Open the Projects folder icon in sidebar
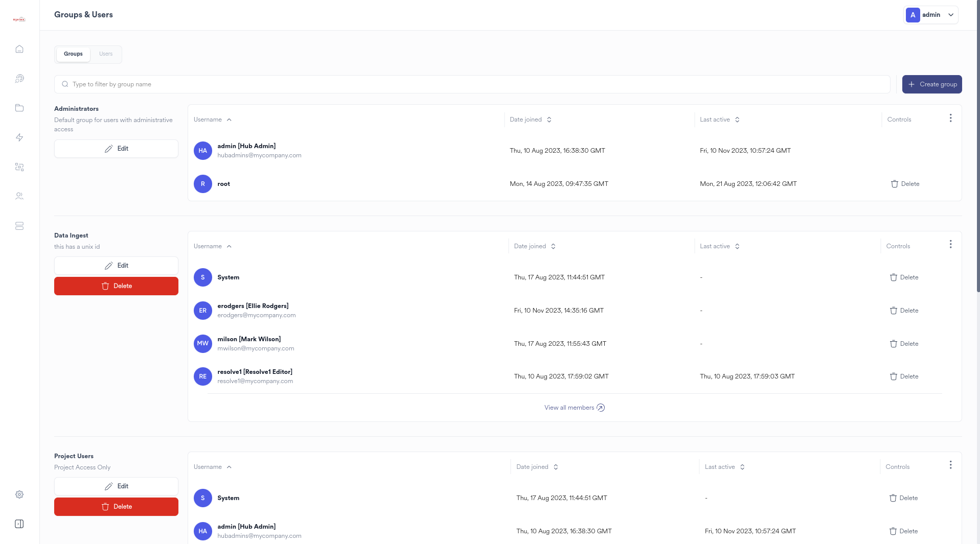Screen dimensions: 980x544 point(19,108)
